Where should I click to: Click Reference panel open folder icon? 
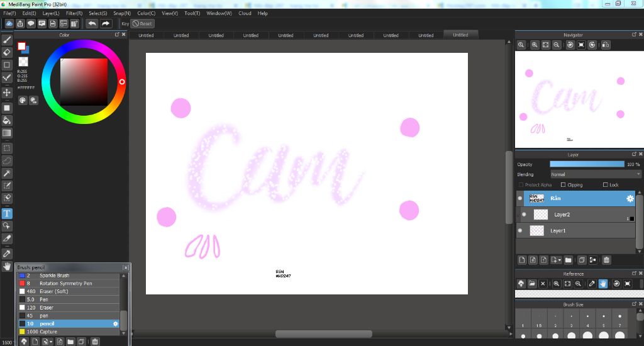532,284
